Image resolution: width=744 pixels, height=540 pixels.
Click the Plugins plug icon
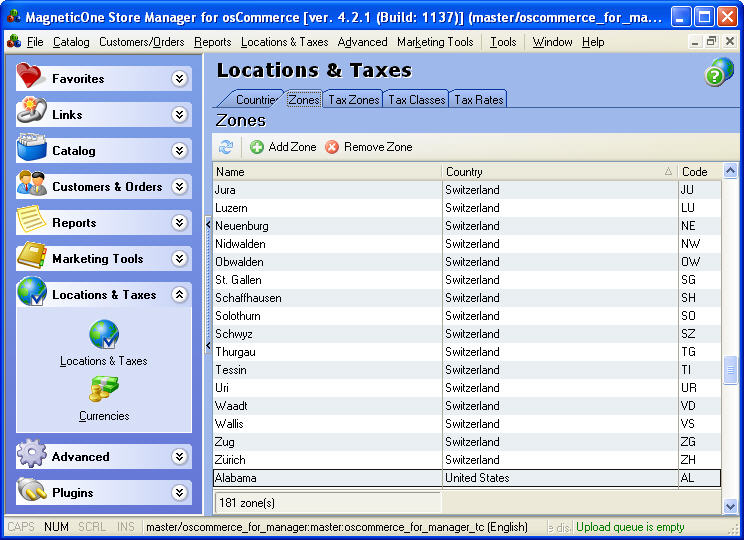(31, 490)
